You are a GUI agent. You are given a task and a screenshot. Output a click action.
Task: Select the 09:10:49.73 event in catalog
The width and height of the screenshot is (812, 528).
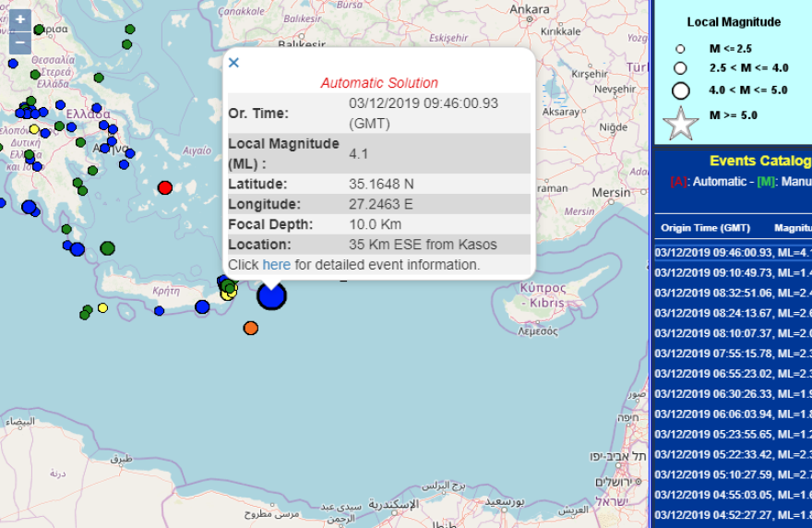733,273
